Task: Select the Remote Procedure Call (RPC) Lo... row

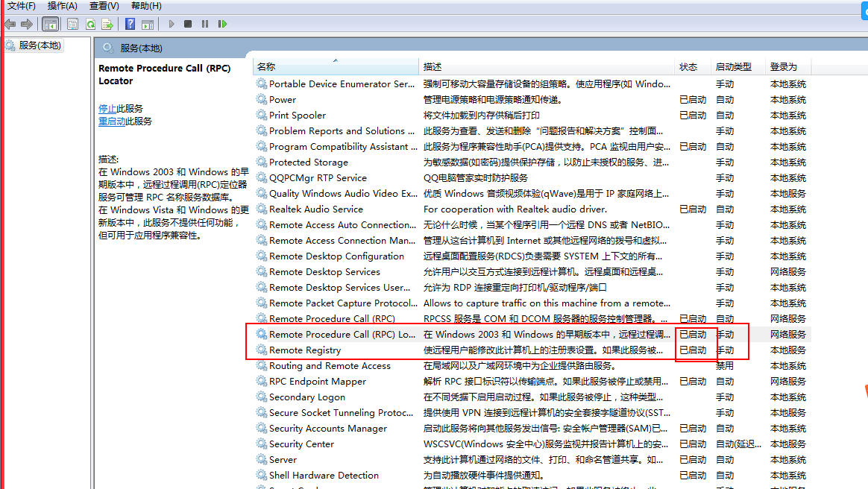Action: pos(532,334)
